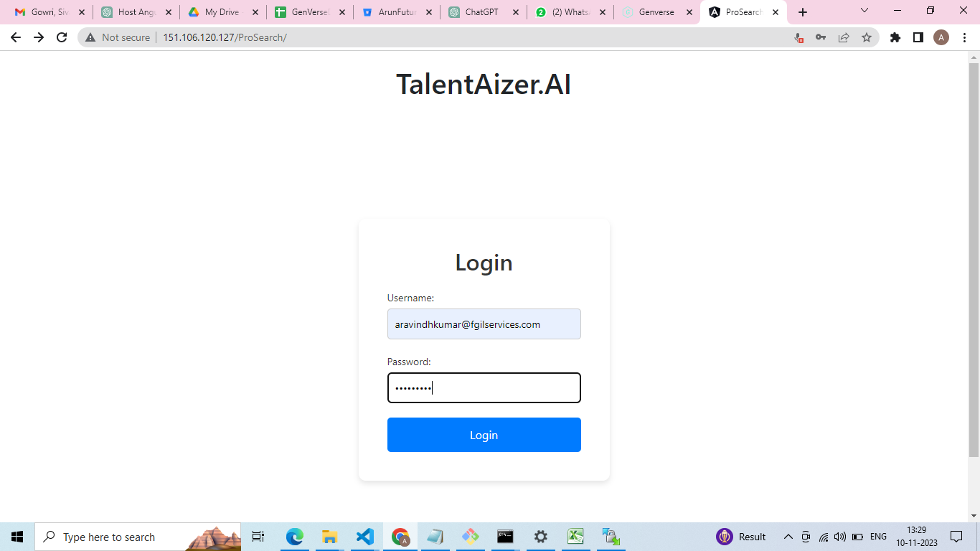Open a new browser tab
980x551 pixels.
[x=803, y=12]
